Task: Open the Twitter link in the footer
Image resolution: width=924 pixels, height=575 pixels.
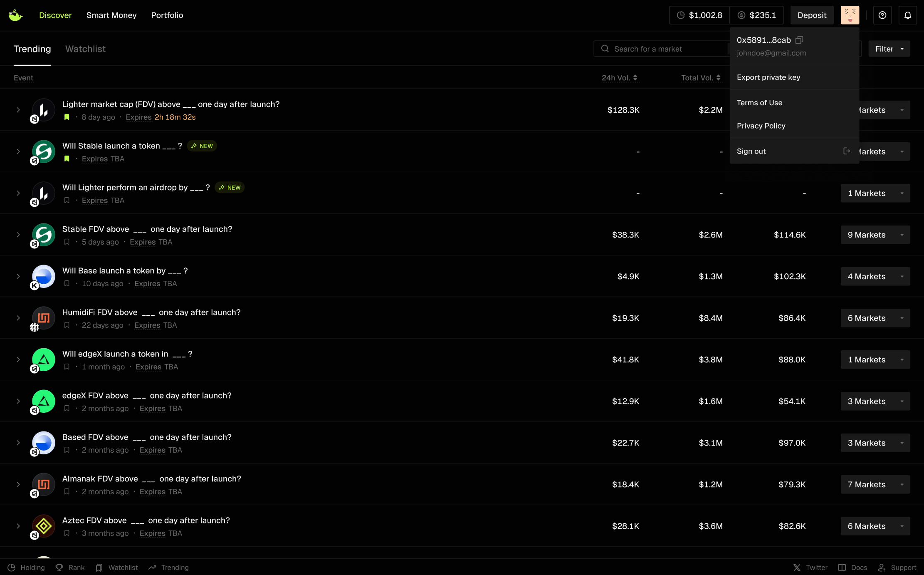Action: pos(810,568)
